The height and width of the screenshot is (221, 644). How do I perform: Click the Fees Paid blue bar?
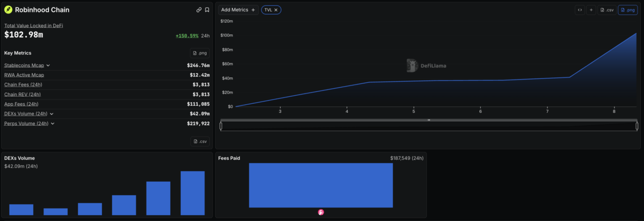321,186
